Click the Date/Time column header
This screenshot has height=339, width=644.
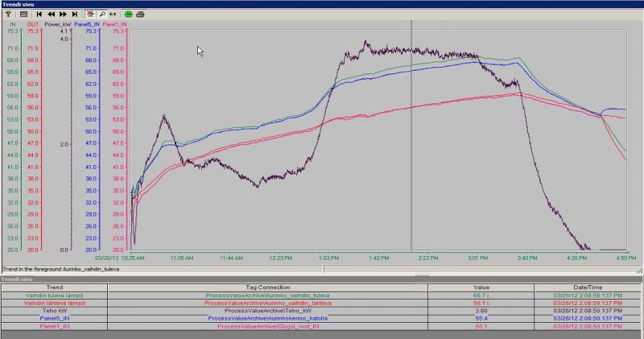588,287
